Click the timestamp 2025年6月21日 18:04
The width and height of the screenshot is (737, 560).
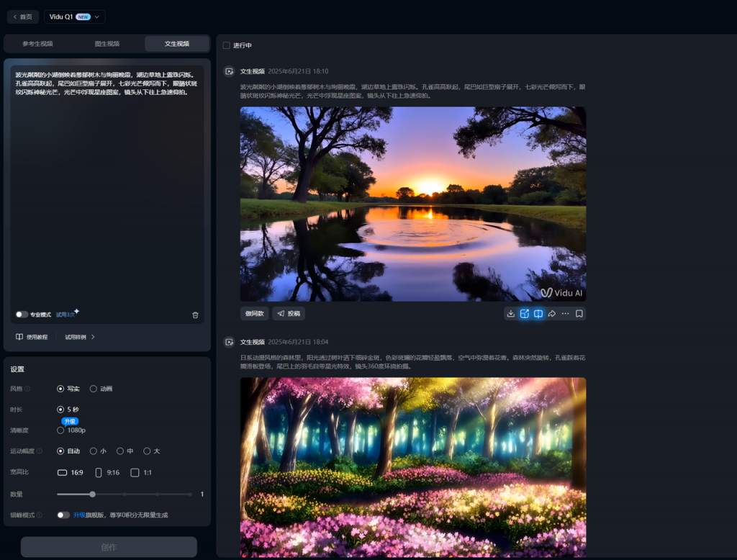[x=298, y=343]
